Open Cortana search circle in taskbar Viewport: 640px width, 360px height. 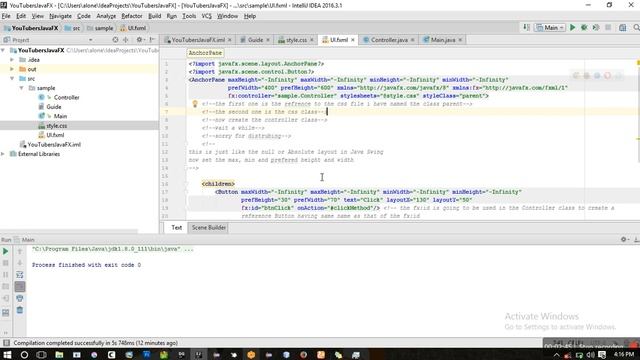point(24,355)
